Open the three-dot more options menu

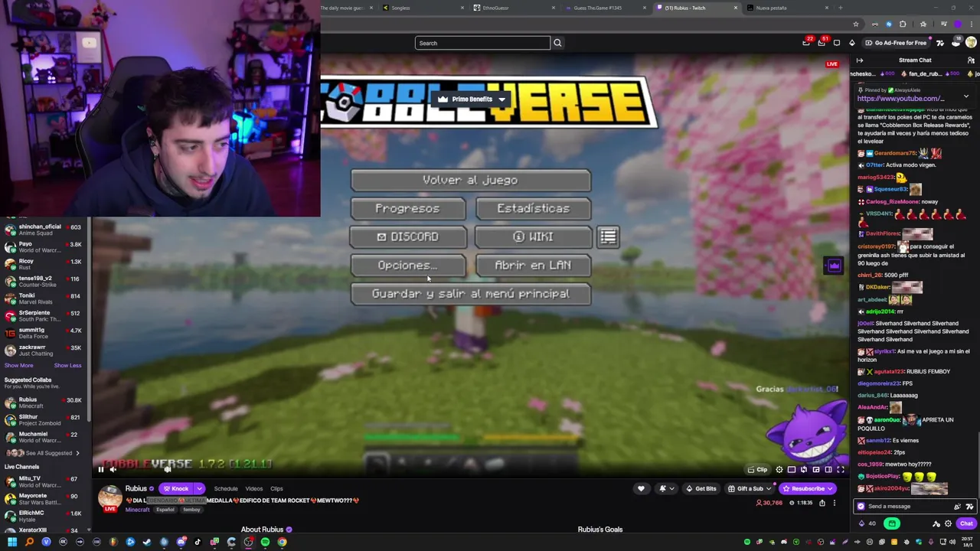tap(835, 503)
